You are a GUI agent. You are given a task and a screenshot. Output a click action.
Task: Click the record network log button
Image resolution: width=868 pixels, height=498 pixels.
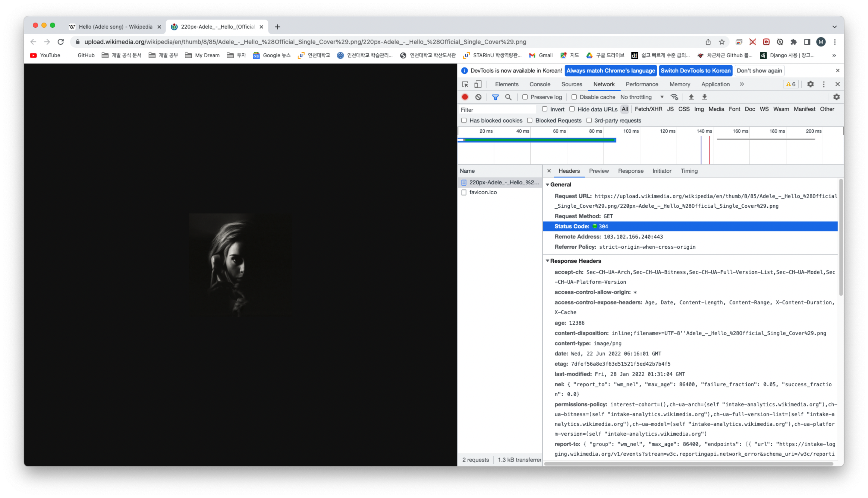point(465,97)
